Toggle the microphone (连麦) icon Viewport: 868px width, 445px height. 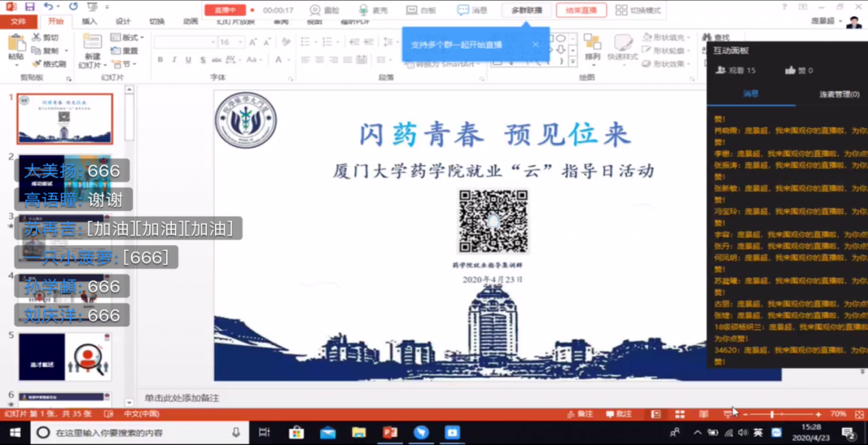(363, 11)
